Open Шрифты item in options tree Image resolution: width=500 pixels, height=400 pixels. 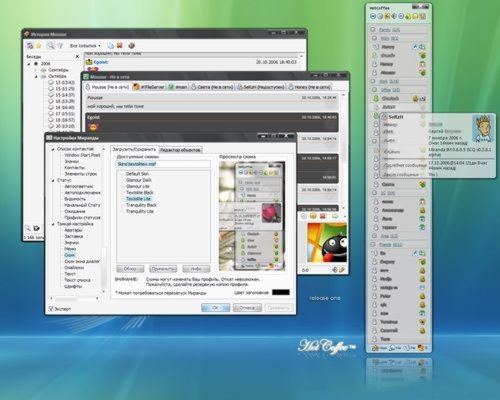73,286
